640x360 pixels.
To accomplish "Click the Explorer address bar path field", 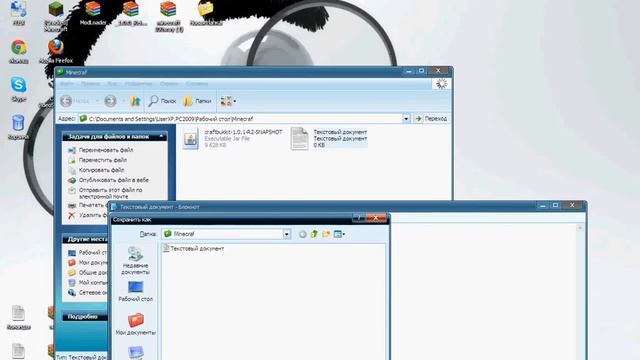I will pyautogui.click(x=241, y=119).
